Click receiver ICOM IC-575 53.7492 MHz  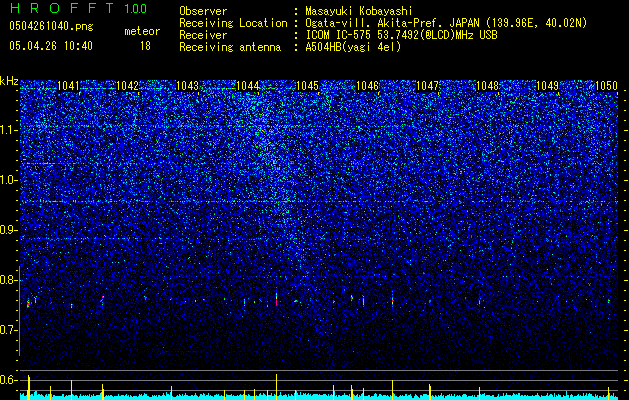pos(401,35)
